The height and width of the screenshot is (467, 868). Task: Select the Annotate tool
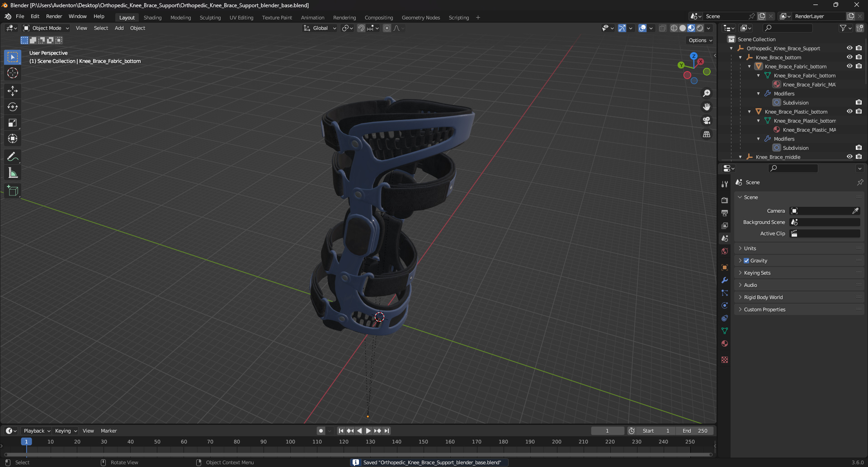[13, 157]
